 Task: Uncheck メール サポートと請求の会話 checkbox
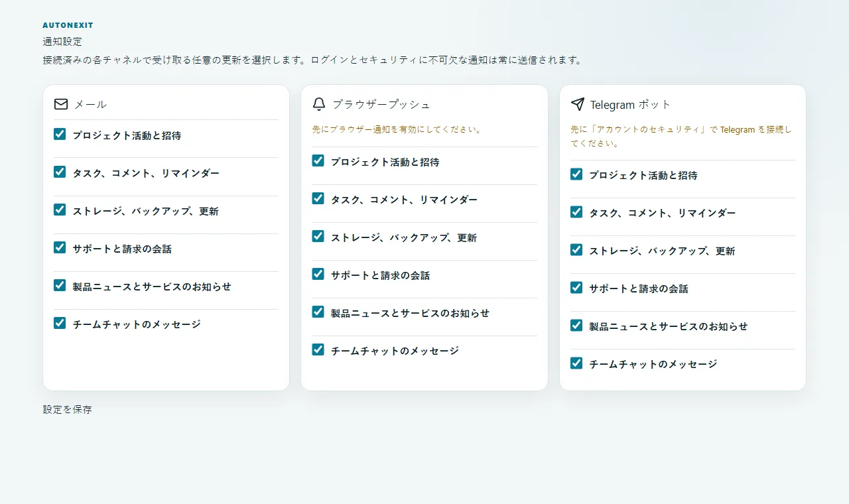click(60, 247)
